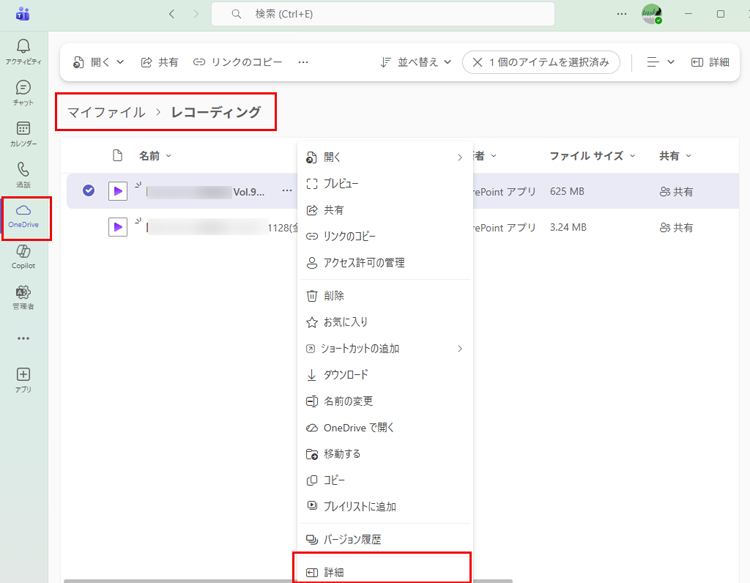Screen dimensions: 750x583
Task: Click the Vol.9 video file icon
Action: tap(118, 191)
